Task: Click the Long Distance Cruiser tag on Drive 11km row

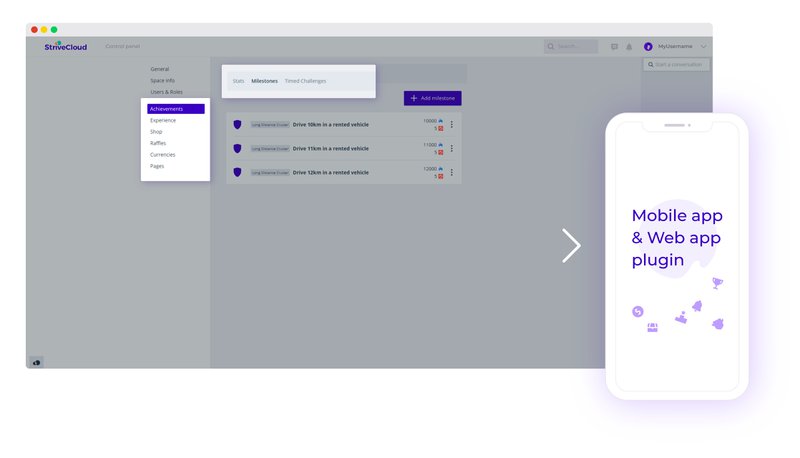Action: click(x=270, y=148)
